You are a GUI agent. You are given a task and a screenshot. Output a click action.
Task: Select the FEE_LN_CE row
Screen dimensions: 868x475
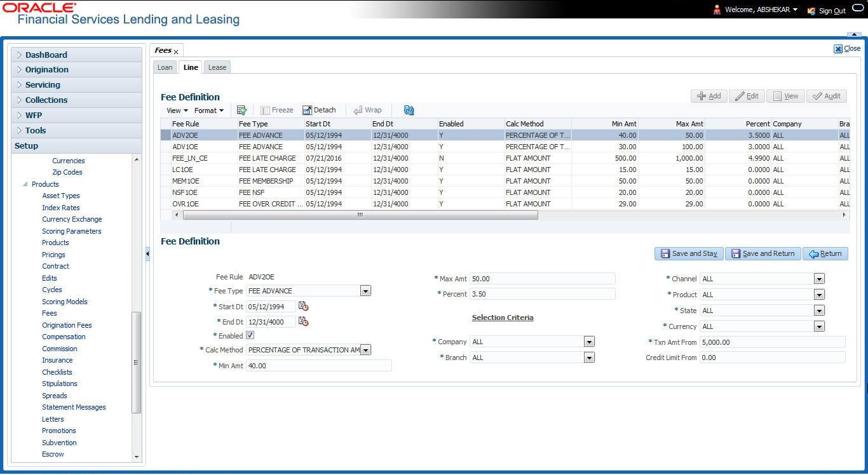tap(505, 158)
